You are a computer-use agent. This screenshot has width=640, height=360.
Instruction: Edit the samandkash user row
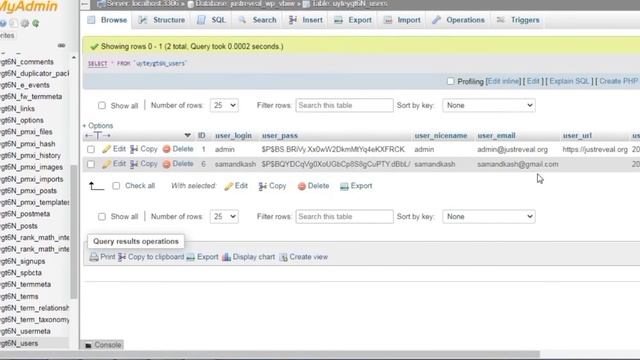point(114,164)
